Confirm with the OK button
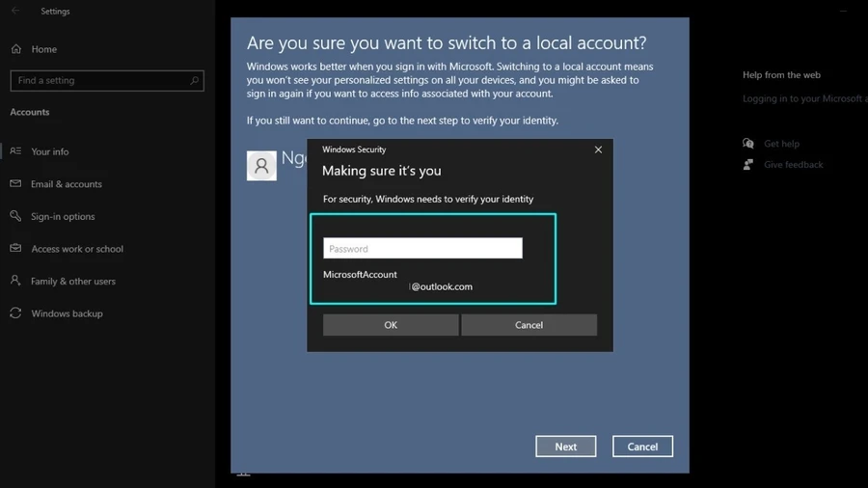This screenshot has width=868, height=488. coord(391,325)
